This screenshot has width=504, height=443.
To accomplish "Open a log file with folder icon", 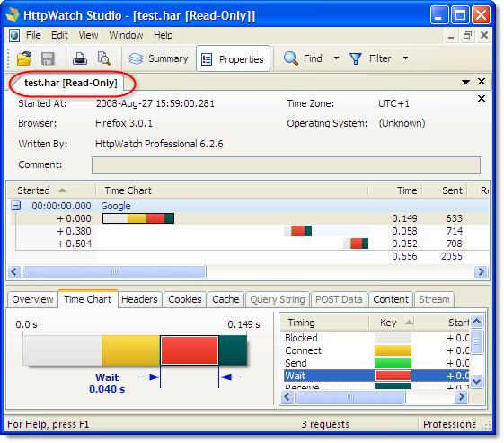I will tap(24, 58).
